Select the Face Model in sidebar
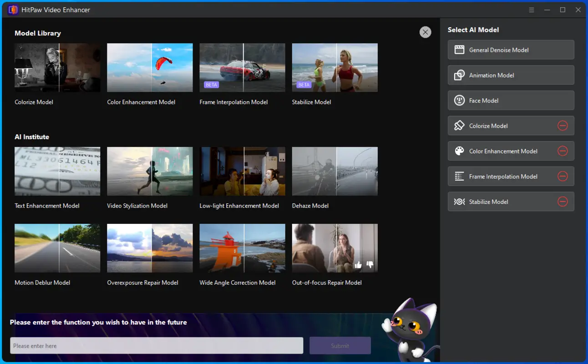588x364 pixels. click(511, 100)
